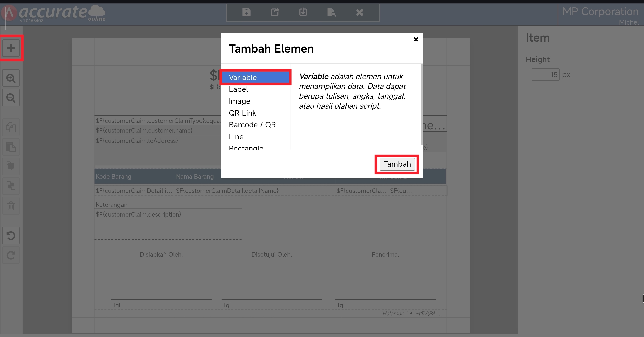
Task: Click the redo arrow icon
Action: pyautogui.click(x=11, y=255)
